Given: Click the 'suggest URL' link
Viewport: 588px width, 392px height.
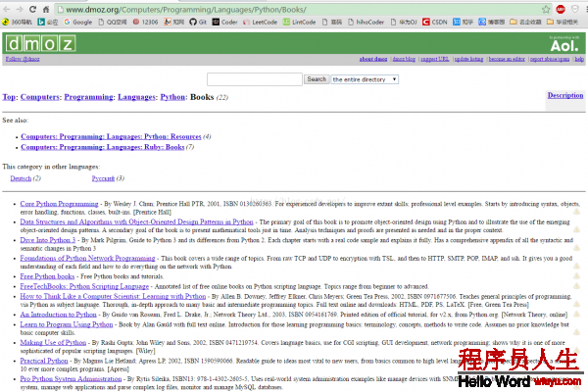Looking at the screenshot, I should coord(435,59).
